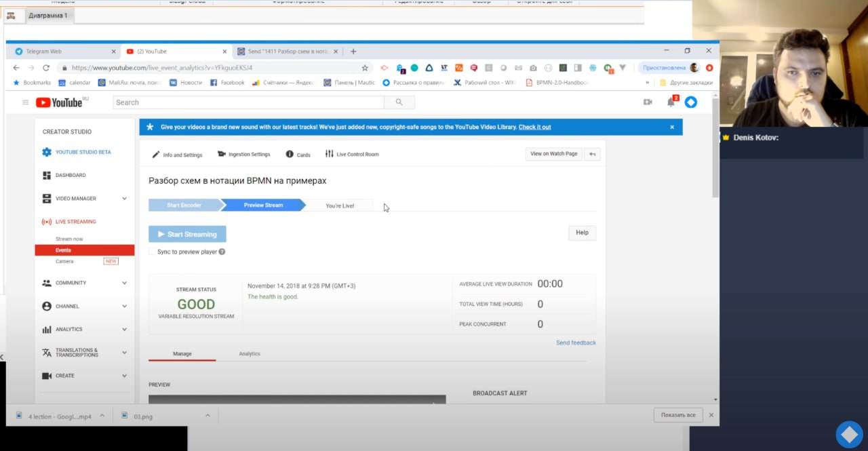
Task: Open the Live Control Room tab
Action: 352,155
